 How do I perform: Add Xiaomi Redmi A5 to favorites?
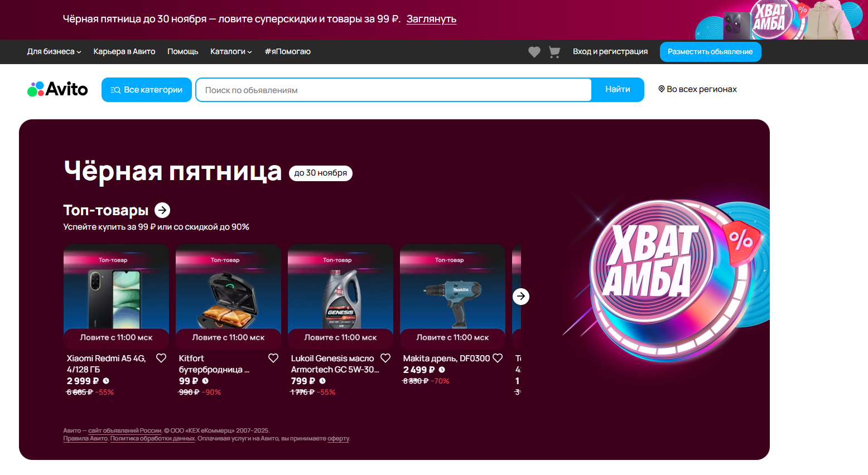[x=161, y=358]
